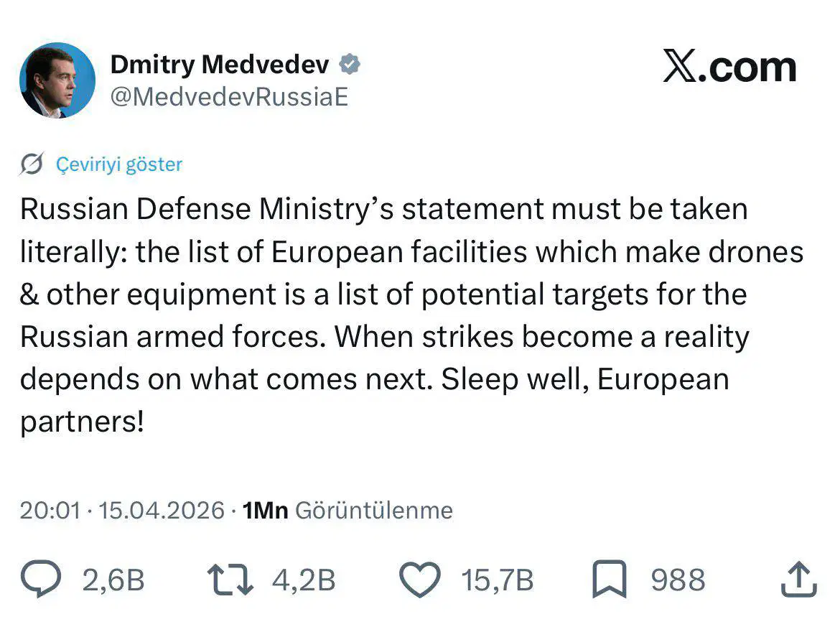Like the post with the heart icon
840x627 pixels.
coord(419,580)
